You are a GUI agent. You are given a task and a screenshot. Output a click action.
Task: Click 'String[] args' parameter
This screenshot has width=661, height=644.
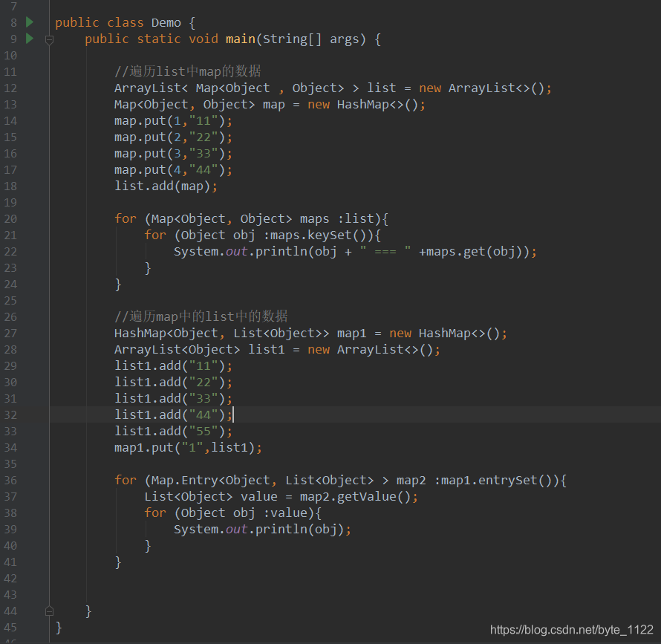point(311,39)
